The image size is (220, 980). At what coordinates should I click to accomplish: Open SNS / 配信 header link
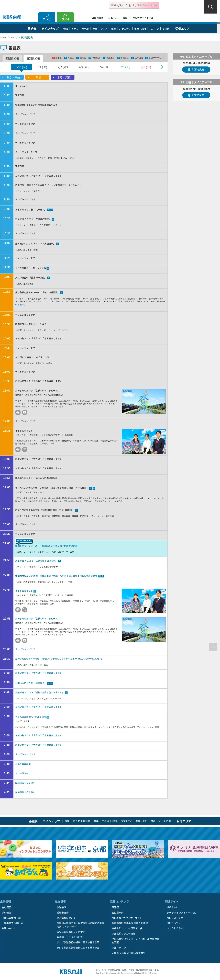point(97,17)
